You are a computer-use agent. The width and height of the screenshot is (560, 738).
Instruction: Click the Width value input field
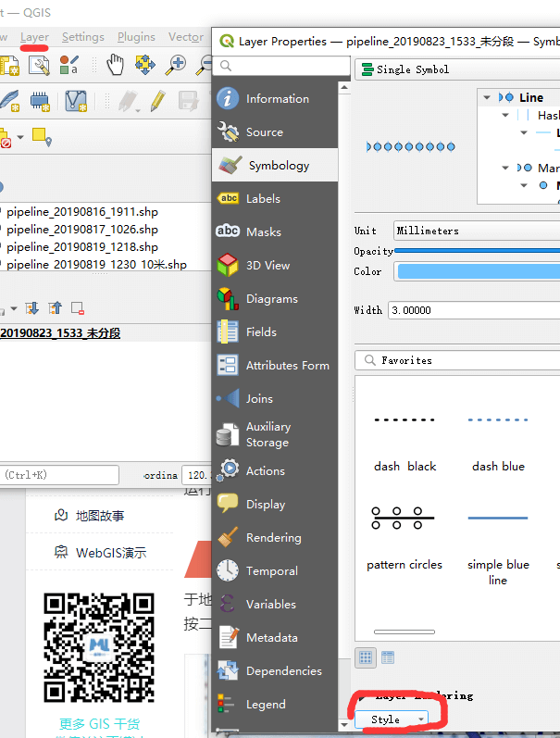[x=474, y=310]
